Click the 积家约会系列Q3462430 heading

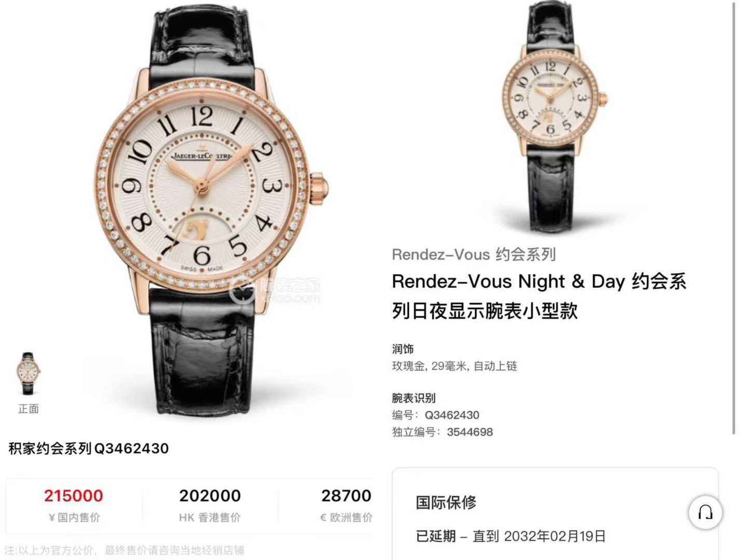(x=89, y=449)
